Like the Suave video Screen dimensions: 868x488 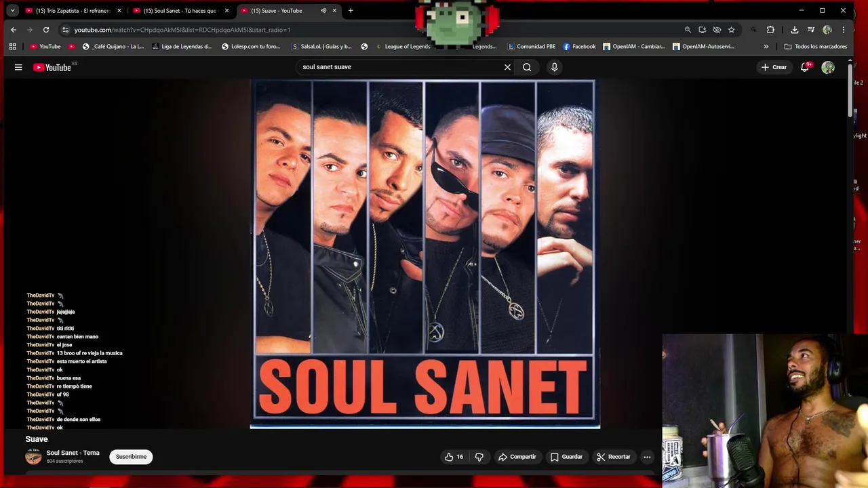(454, 457)
